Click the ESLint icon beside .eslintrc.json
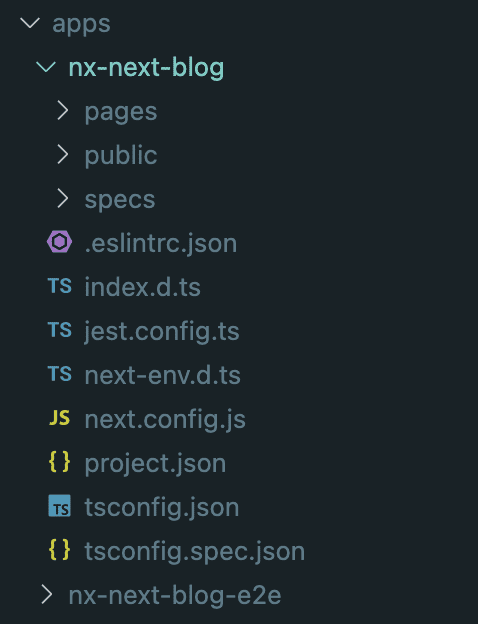Image resolution: width=478 pixels, height=624 pixels. pyautogui.click(x=59, y=242)
